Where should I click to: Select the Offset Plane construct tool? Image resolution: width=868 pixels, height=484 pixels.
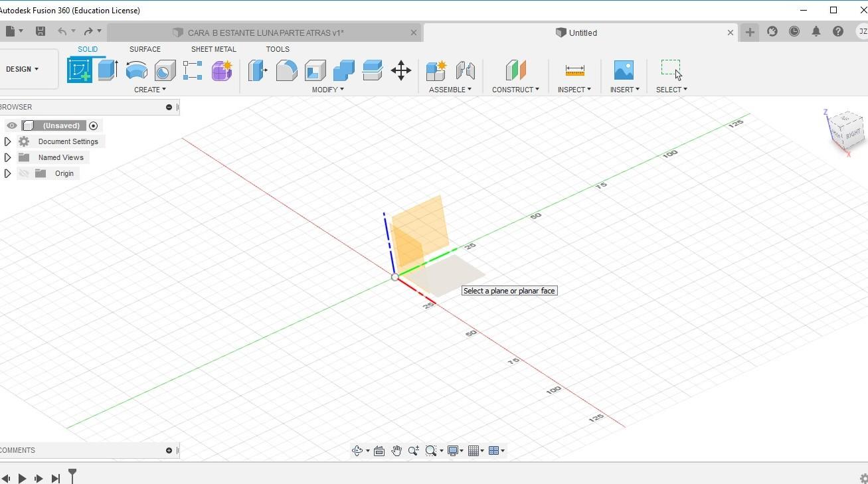tap(515, 70)
